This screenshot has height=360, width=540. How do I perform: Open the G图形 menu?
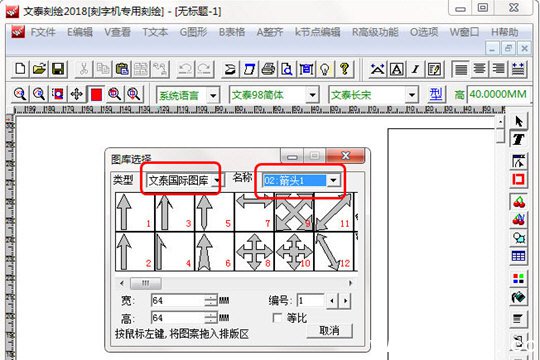pyautogui.click(x=193, y=32)
